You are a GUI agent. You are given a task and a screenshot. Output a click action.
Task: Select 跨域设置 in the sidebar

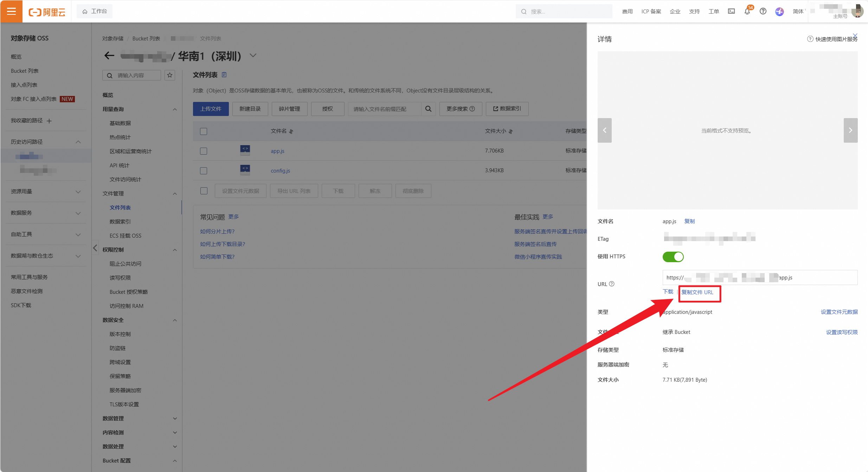[x=120, y=362]
